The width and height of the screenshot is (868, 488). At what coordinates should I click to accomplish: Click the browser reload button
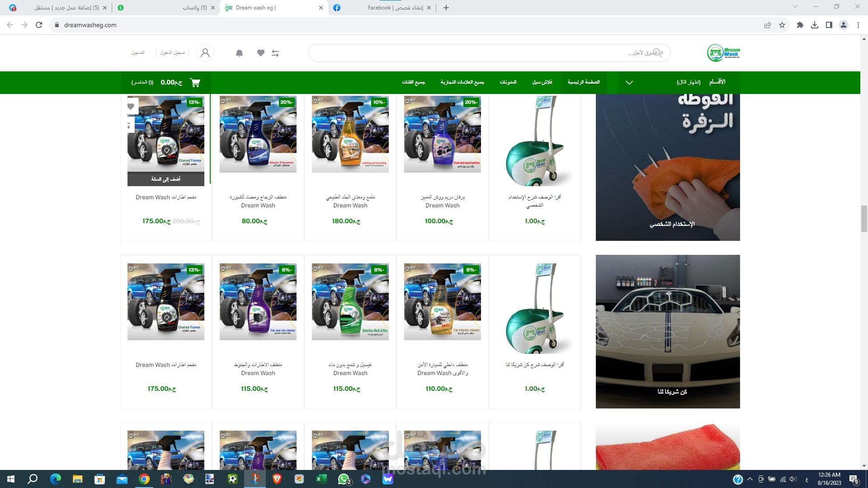39,25
